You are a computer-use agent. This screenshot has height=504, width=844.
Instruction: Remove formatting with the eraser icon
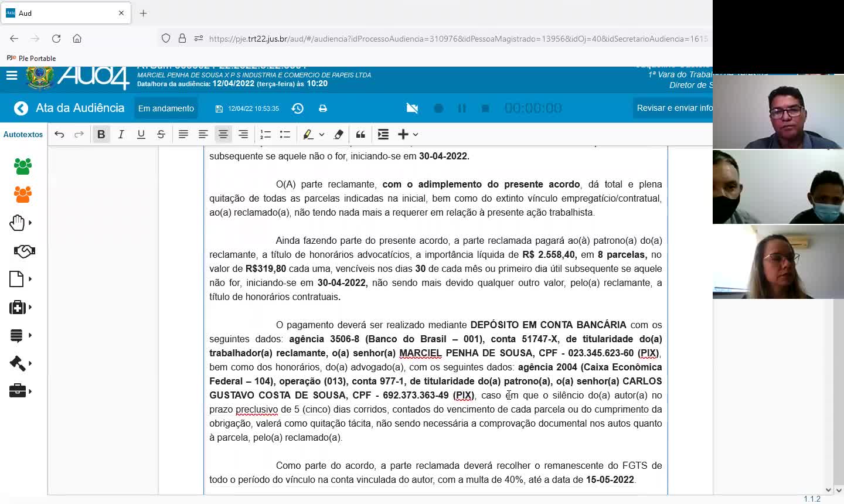[x=339, y=135]
